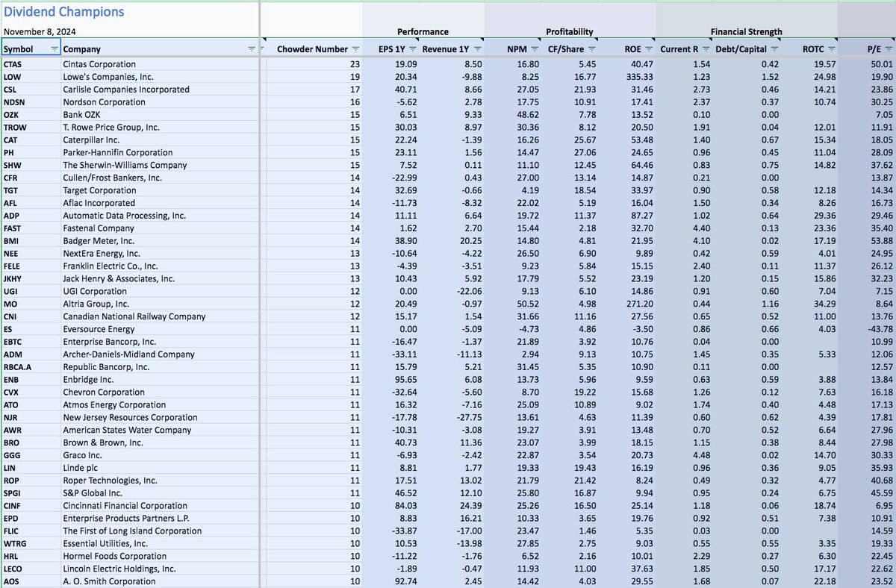Select the Financial Strength group header
This screenshot has width=896, height=588.
click(x=747, y=32)
